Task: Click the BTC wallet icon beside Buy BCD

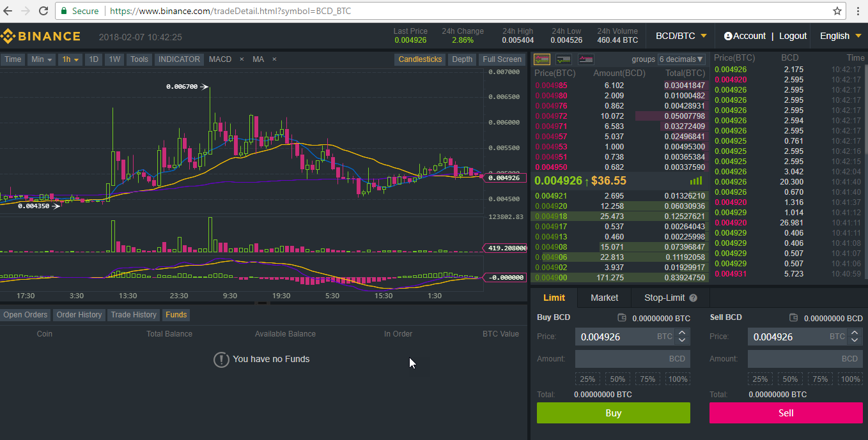Action: [x=622, y=318]
